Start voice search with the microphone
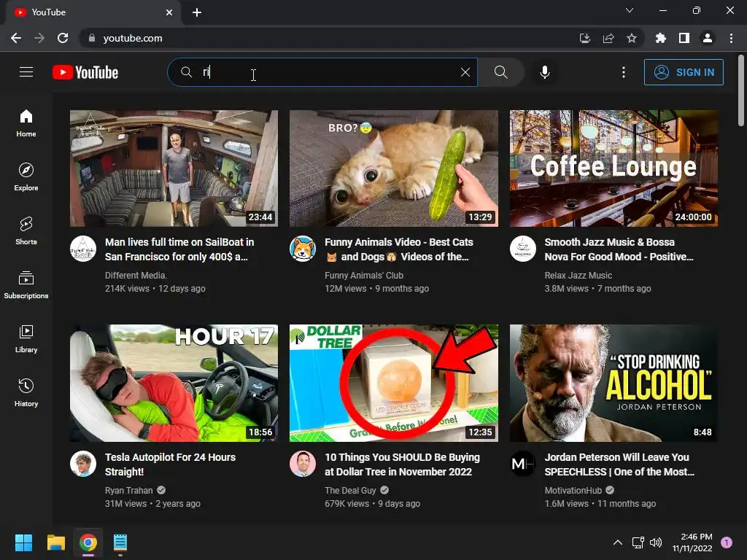Viewport: 747px width, 560px height. (x=545, y=72)
